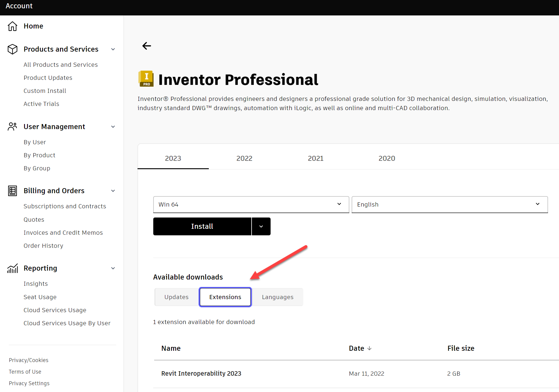559x392 pixels.
Task: Select the Revit Interoperability 2023 row
Action: click(x=201, y=373)
